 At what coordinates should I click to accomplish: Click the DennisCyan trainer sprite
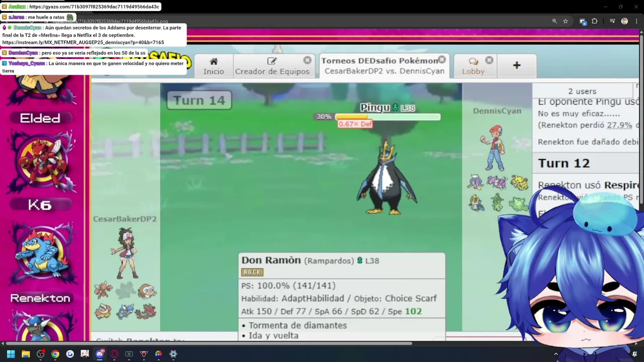[x=494, y=148]
